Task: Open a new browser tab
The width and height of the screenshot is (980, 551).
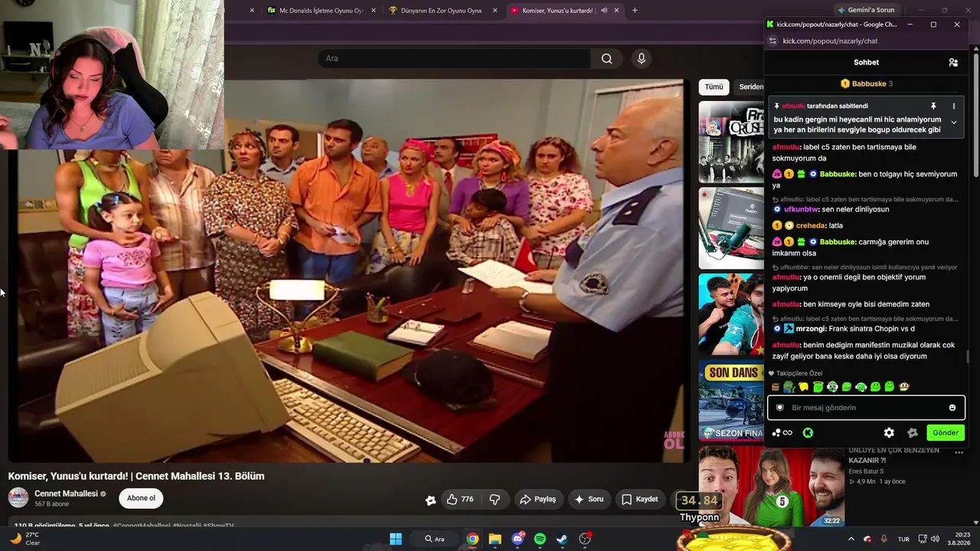Action: click(x=635, y=11)
